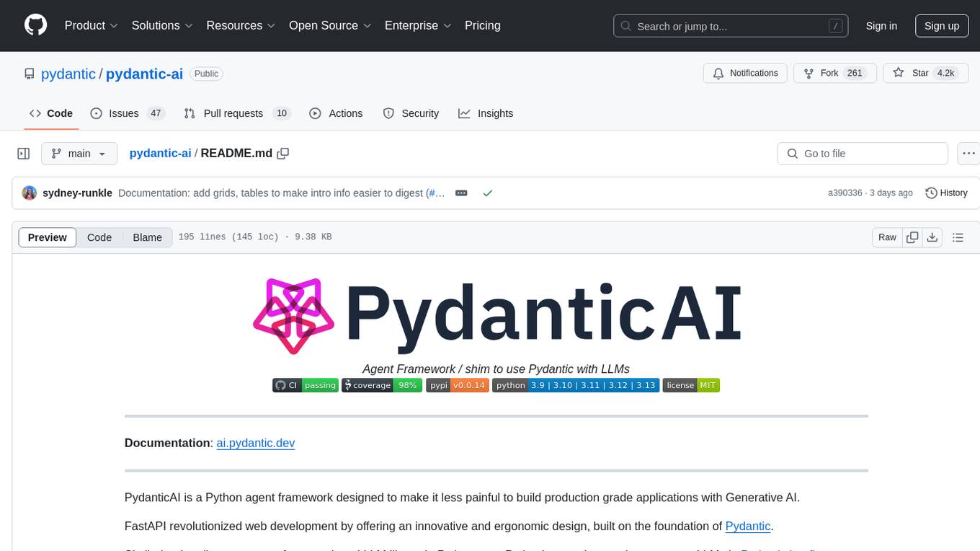The image size is (980, 551).
Task: Open commit a390336
Action: click(x=845, y=193)
